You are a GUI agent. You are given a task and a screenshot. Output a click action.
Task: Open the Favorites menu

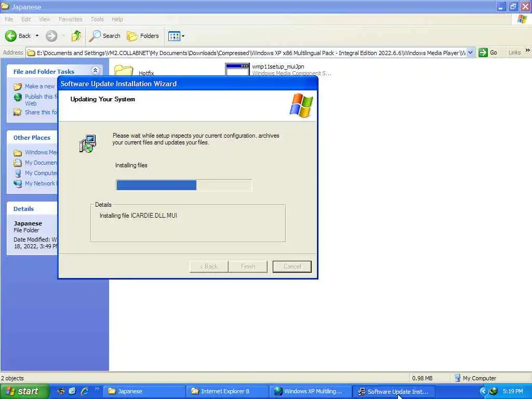(x=71, y=19)
